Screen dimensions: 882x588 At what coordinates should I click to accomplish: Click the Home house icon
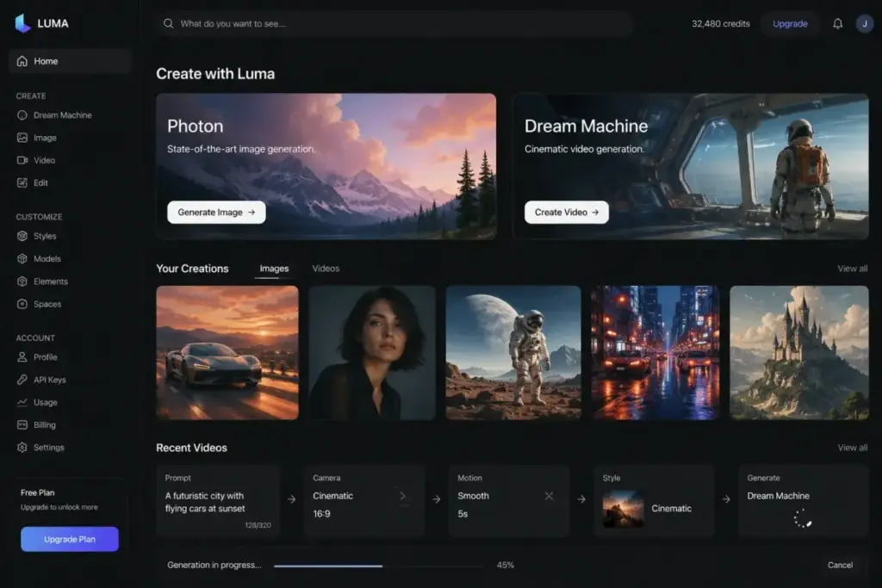point(22,61)
